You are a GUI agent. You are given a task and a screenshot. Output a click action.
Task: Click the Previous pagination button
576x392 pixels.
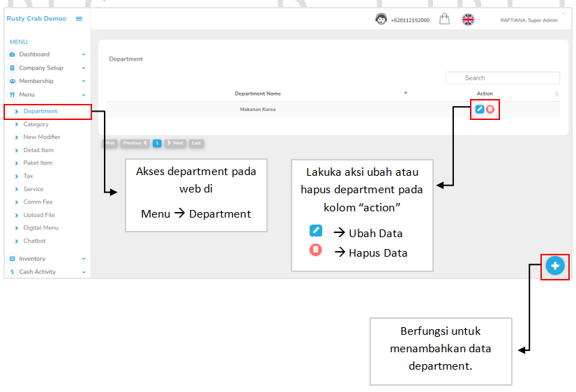135,143
